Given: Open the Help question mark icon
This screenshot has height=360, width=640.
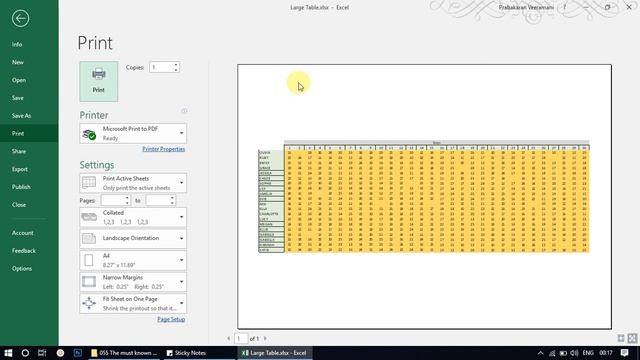Looking at the screenshot, I should [x=565, y=7].
